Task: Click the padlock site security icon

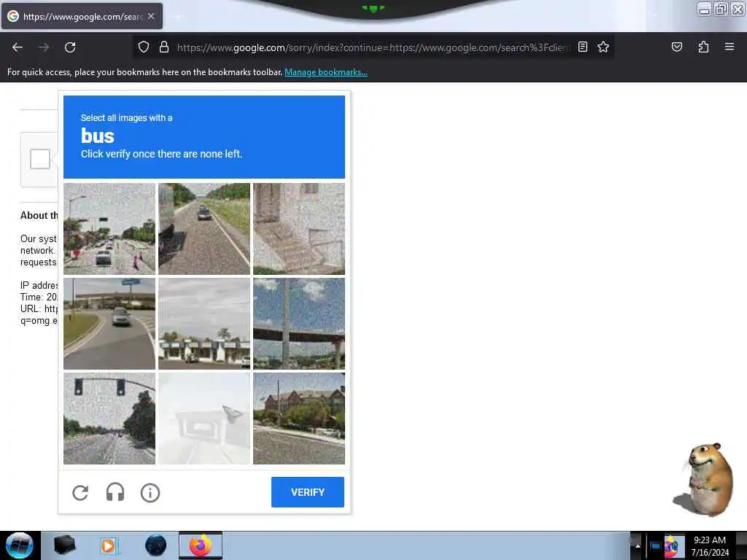Action: point(164,47)
